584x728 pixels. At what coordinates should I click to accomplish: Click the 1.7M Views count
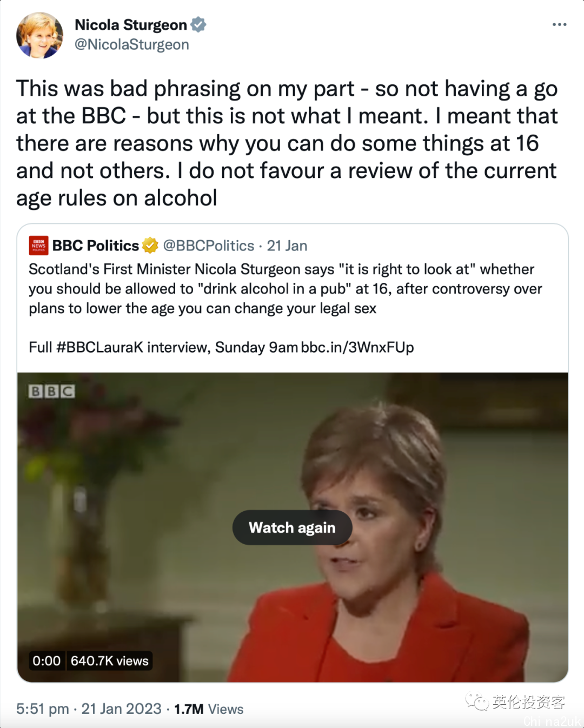click(209, 709)
